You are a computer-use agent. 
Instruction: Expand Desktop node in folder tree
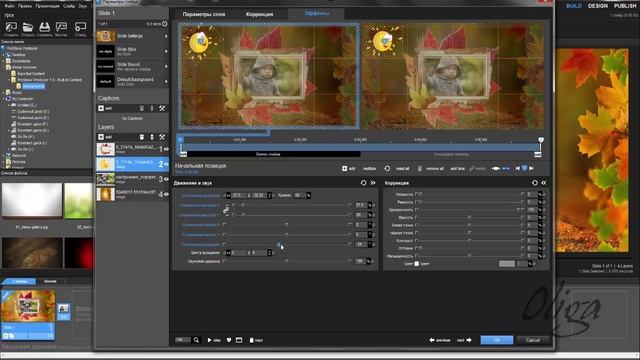click(x=4, y=55)
